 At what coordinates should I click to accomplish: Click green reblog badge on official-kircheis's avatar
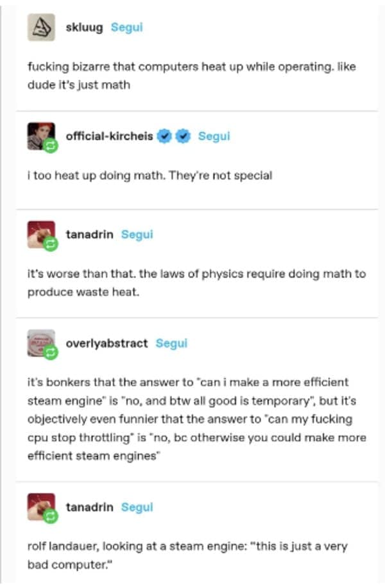point(52,146)
